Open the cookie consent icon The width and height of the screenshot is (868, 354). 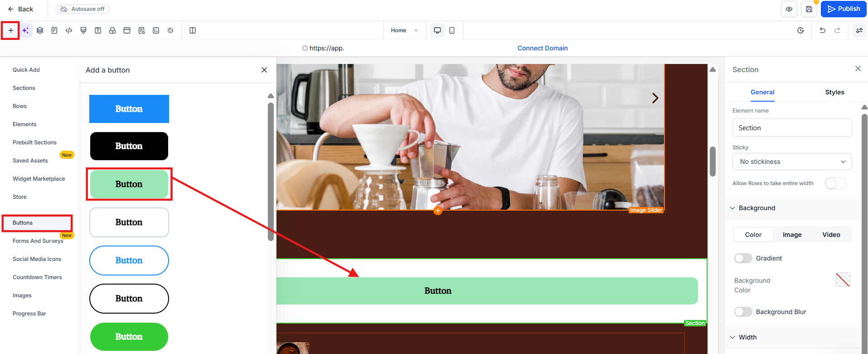pos(170,30)
